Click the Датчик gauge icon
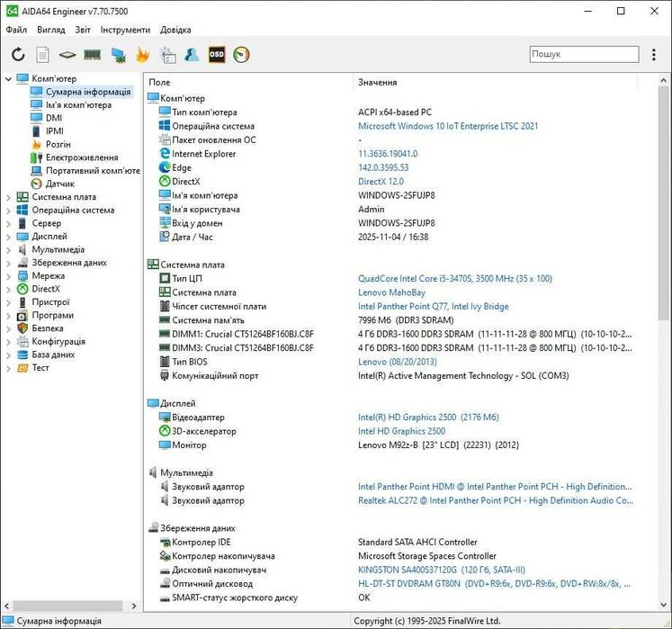This screenshot has width=672, height=629. [x=36, y=184]
